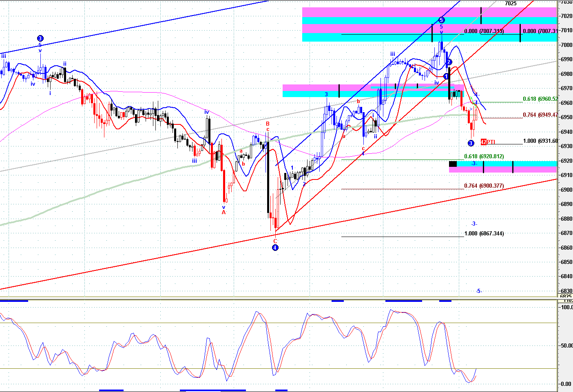Click black square on lower cyan target zone

[453, 164]
